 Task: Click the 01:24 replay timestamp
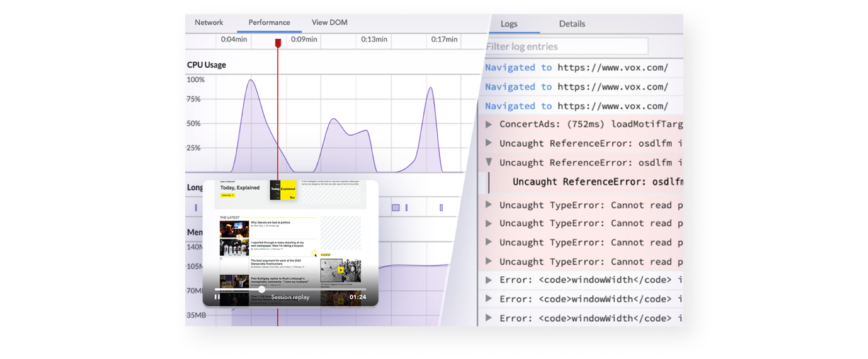click(x=358, y=297)
